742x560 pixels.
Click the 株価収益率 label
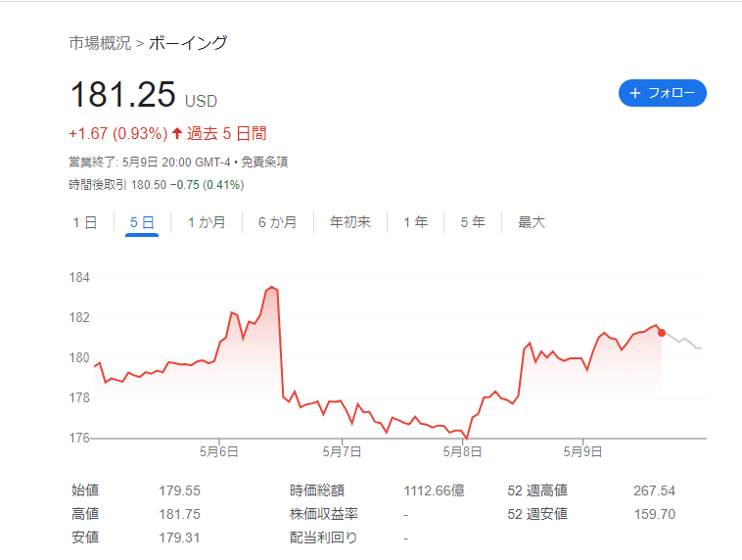(324, 514)
